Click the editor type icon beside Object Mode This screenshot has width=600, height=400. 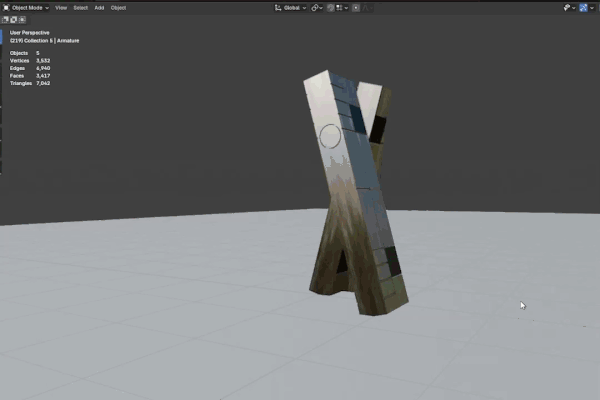pyautogui.click(x=5, y=7)
